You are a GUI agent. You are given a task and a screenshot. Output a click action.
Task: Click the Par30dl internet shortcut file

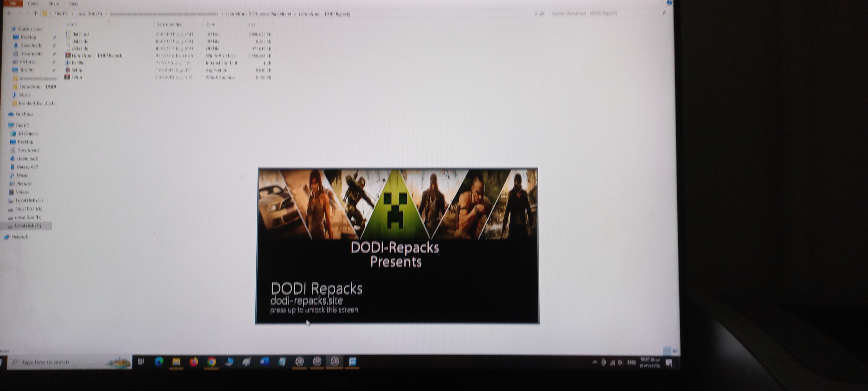pyautogui.click(x=78, y=63)
